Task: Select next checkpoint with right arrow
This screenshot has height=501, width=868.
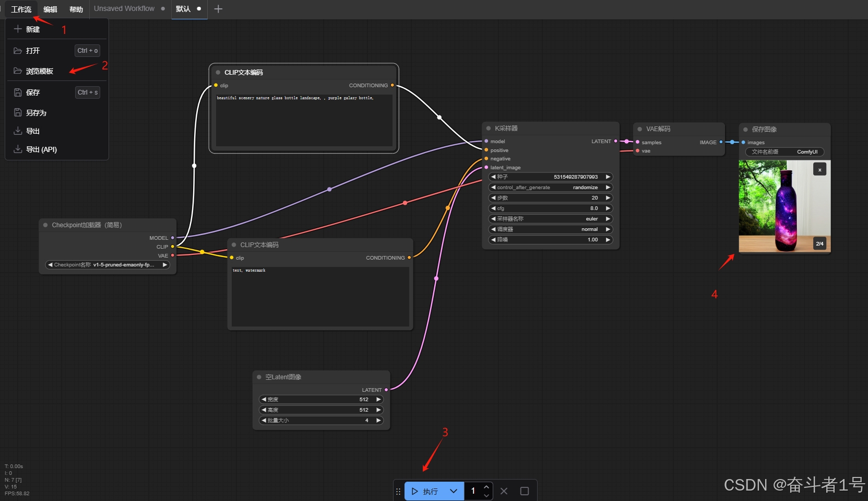Action: [x=165, y=265]
